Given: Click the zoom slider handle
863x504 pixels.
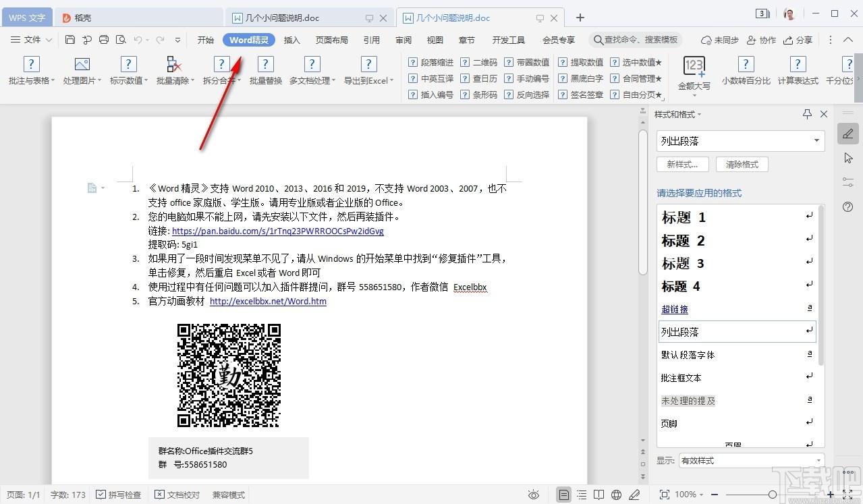Looking at the screenshot, I should [x=773, y=495].
